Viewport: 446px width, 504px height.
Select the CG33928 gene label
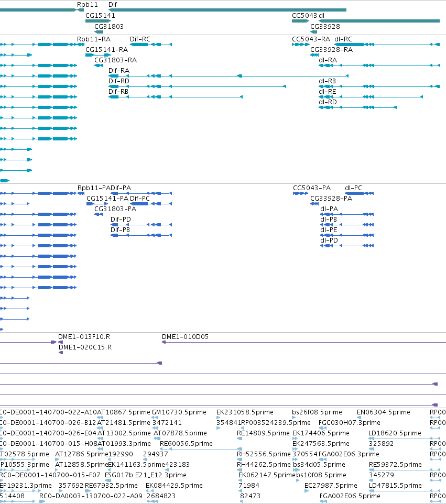tap(325, 27)
